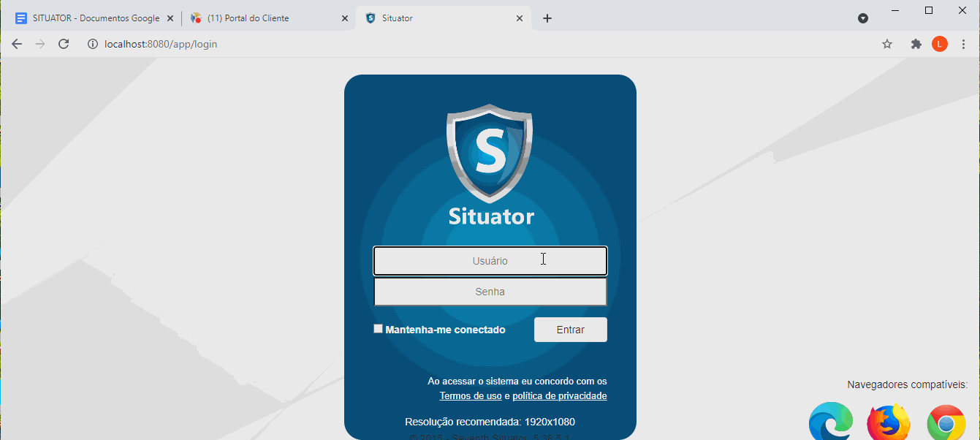980x440 pixels.
Task: View site information icon in address bar
Action: click(93, 44)
